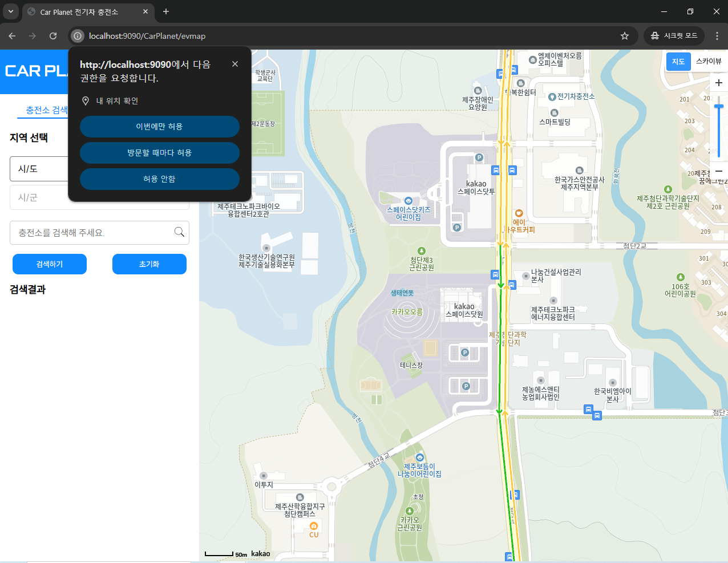Deny location permission (허용 안함)
The height and width of the screenshot is (563, 728).
(x=159, y=179)
